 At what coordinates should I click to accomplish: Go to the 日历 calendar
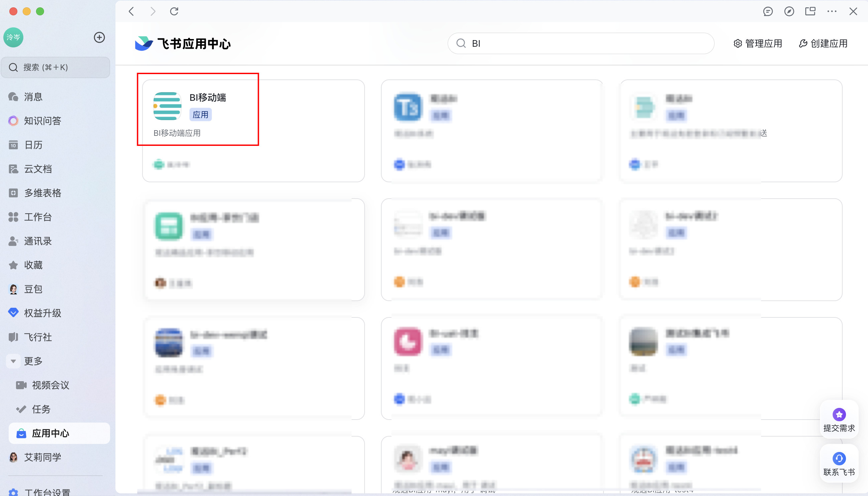[x=33, y=145]
